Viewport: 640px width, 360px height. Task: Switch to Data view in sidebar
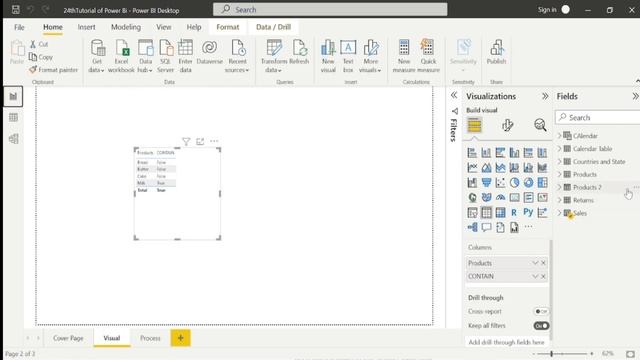point(13,118)
